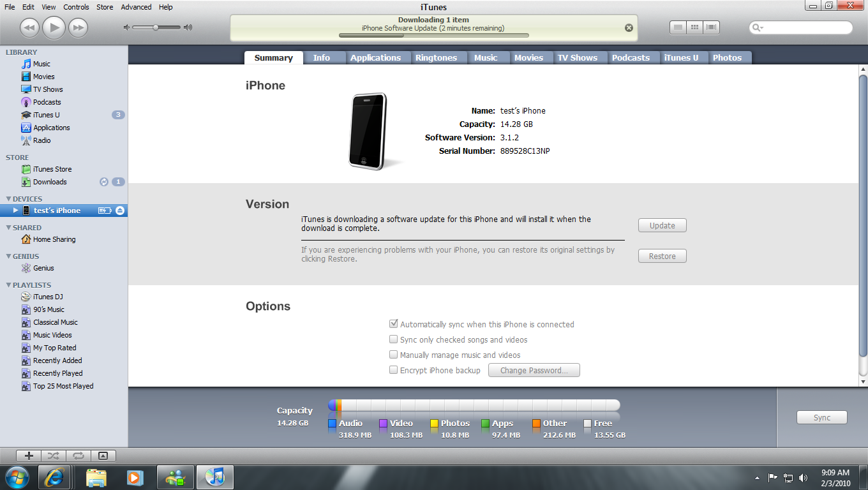Click the Restore button
The height and width of the screenshot is (490, 868).
tap(662, 256)
